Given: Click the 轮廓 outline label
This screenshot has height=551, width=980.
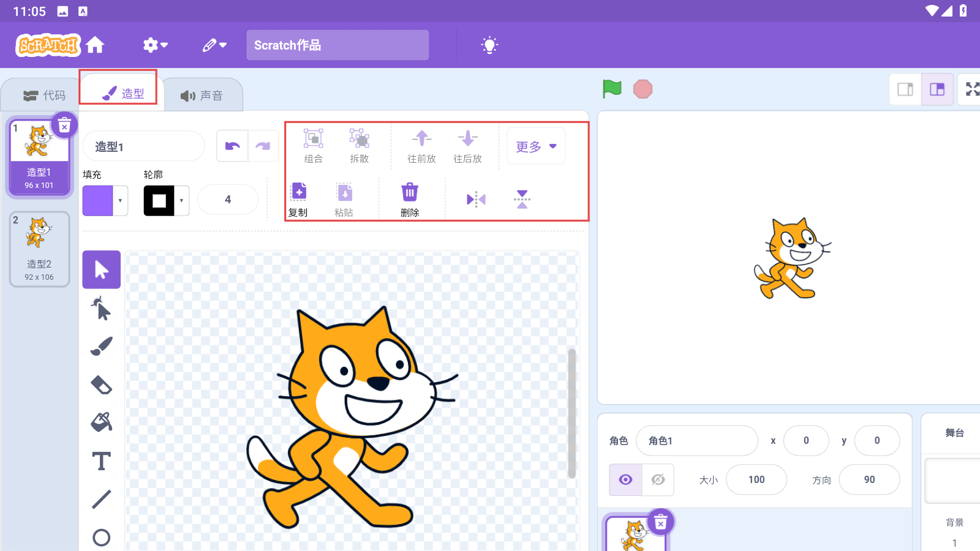Looking at the screenshot, I should click(x=153, y=174).
